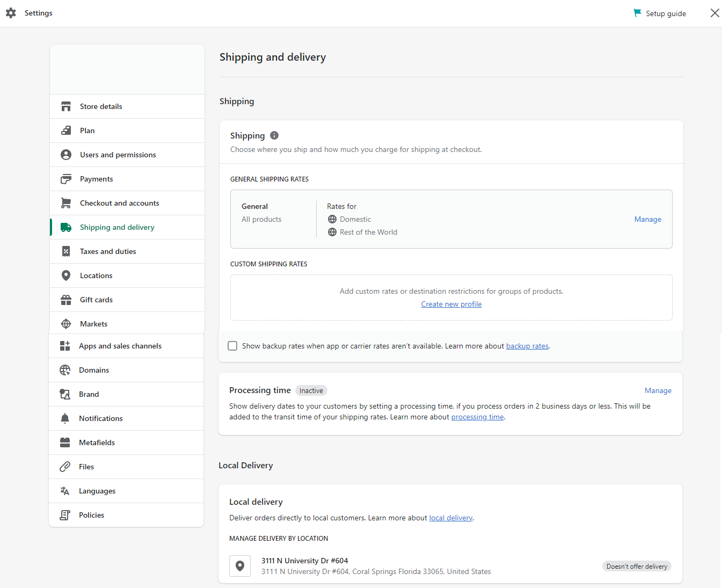The width and height of the screenshot is (722, 588).
Task: Click the Doesn't offer delivery badge
Action: [x=637, y=566]
